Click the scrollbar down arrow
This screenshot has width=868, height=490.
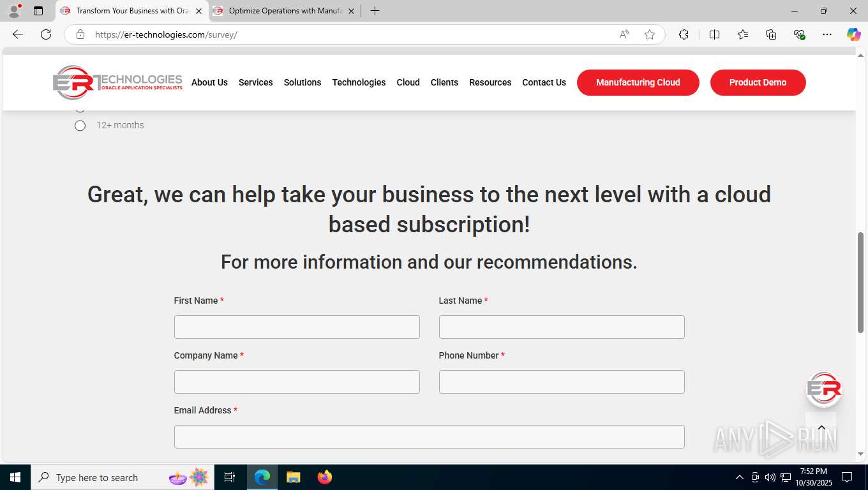tap(861, 454)
